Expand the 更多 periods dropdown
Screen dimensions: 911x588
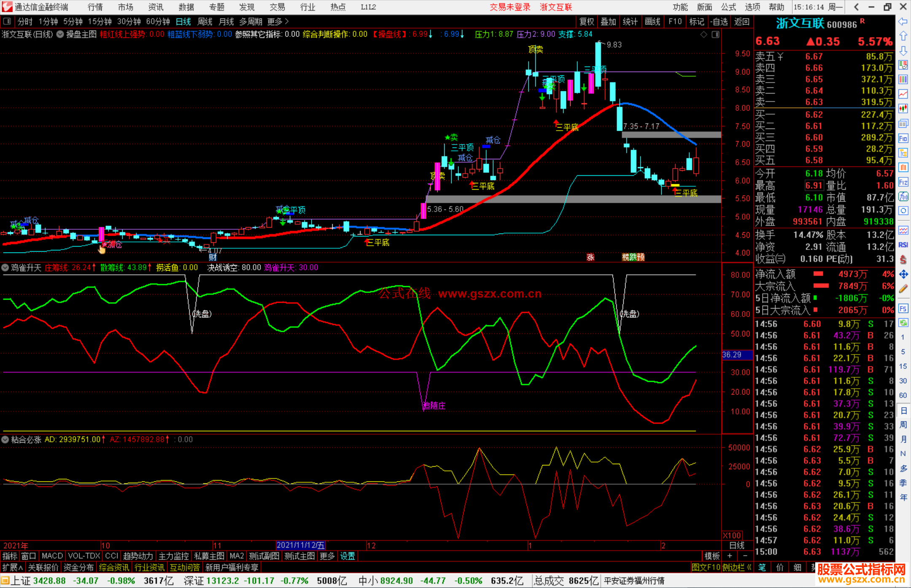[x=278, y=21]
